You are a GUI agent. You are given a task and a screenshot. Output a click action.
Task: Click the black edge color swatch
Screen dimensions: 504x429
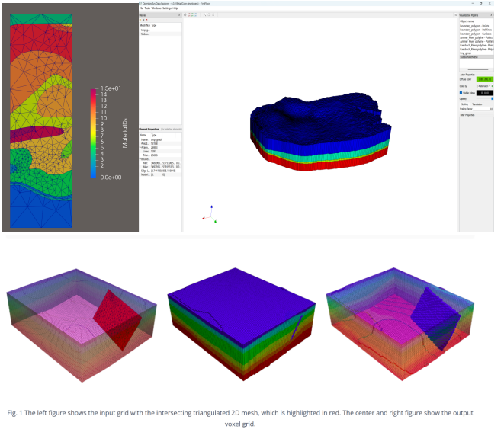[485, 93]
